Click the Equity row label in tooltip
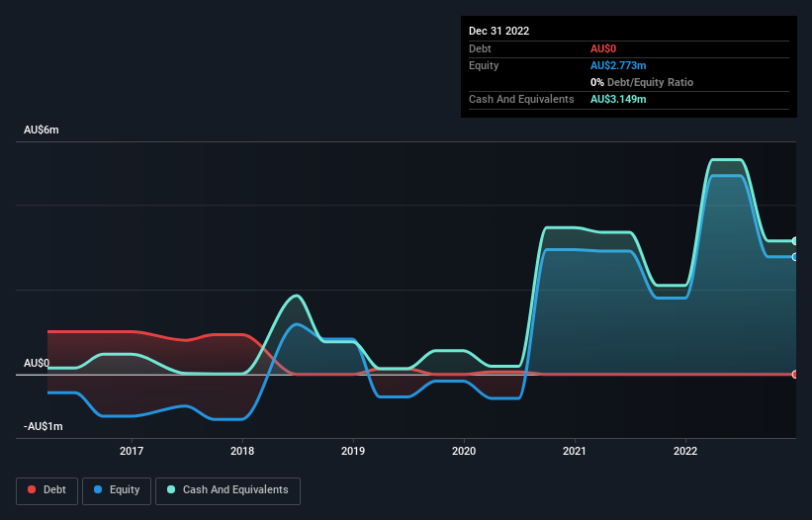812x520 pixels. pos(484,65)
